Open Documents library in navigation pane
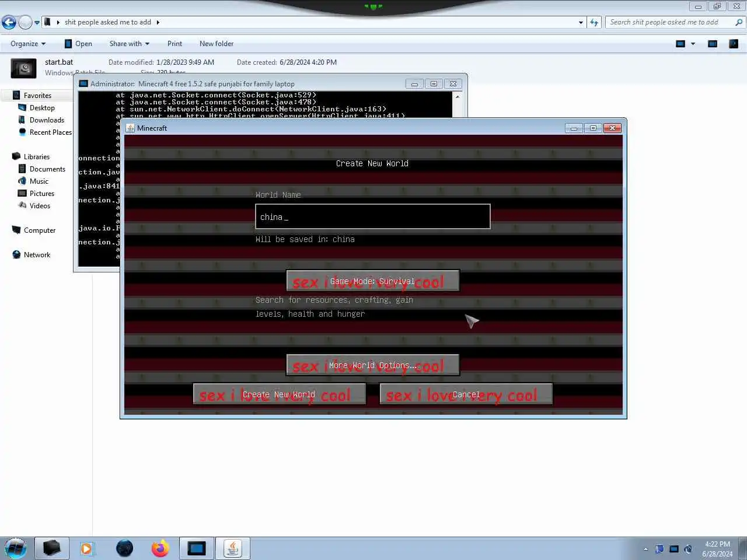This screenshot has height=560, width=747. click(47, 169)
